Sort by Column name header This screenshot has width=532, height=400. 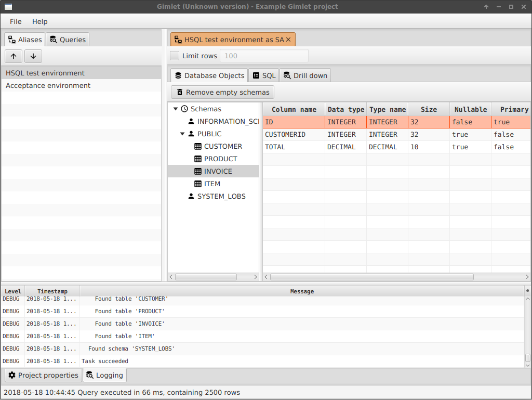click(294, 109)
